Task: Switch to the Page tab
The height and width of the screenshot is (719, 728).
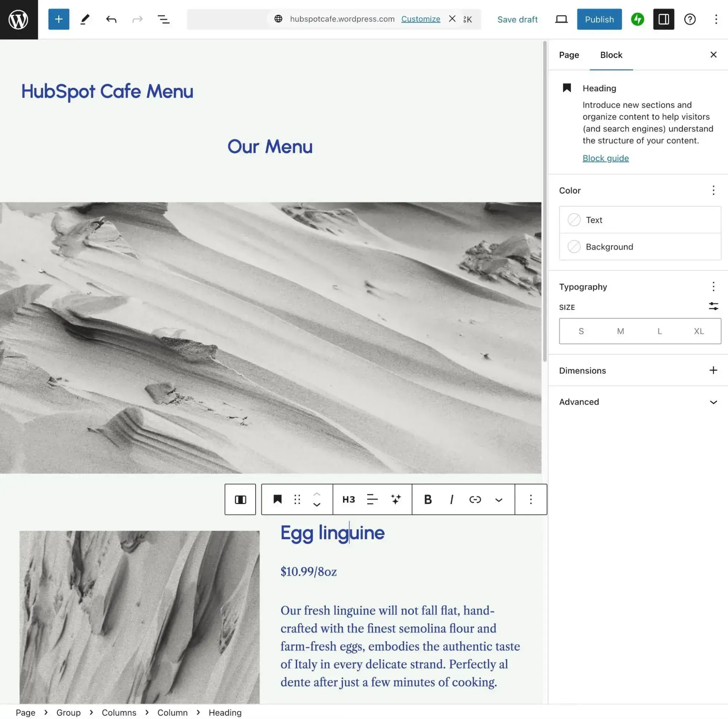Action: pos(568,55)
